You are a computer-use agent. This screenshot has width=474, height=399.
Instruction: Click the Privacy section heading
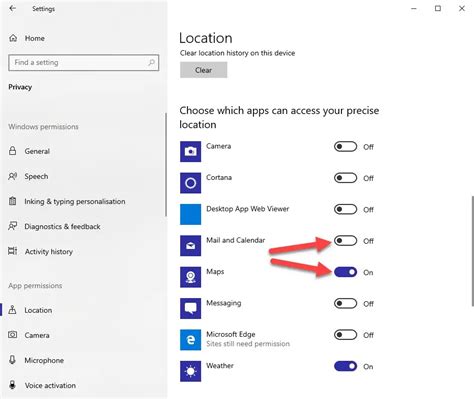click(20, 87)
